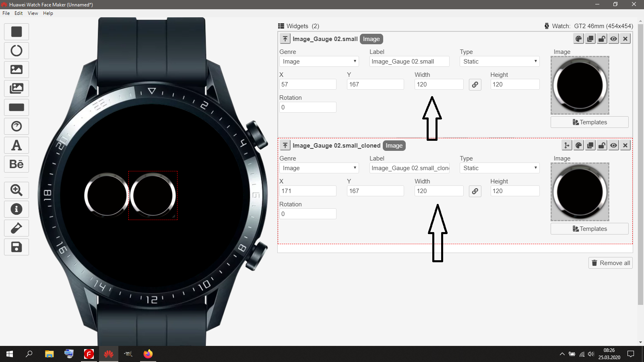Click Height field of cloned widget
Viewport: 644px width, 362px height.
click(515, 191)
